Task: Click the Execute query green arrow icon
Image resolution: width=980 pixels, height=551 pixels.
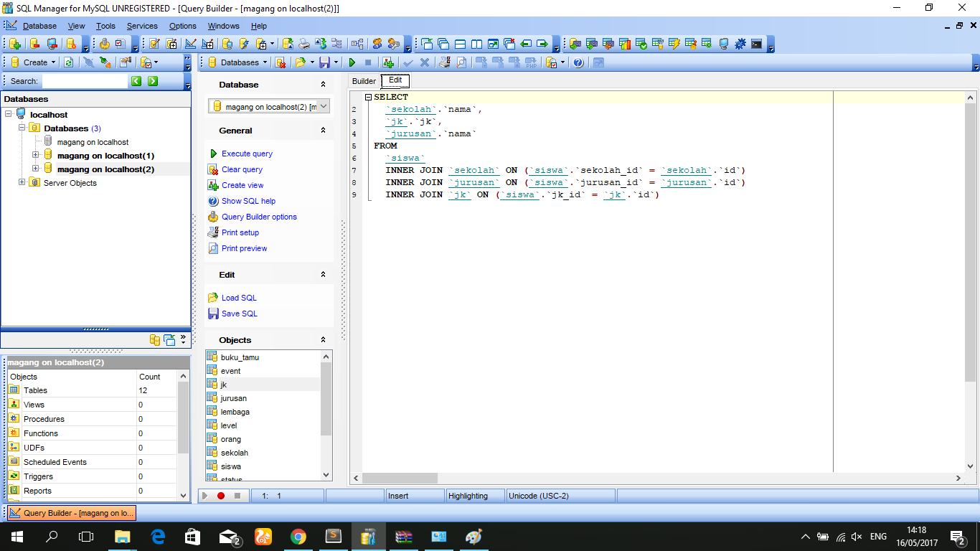Action: pos(352,62)
